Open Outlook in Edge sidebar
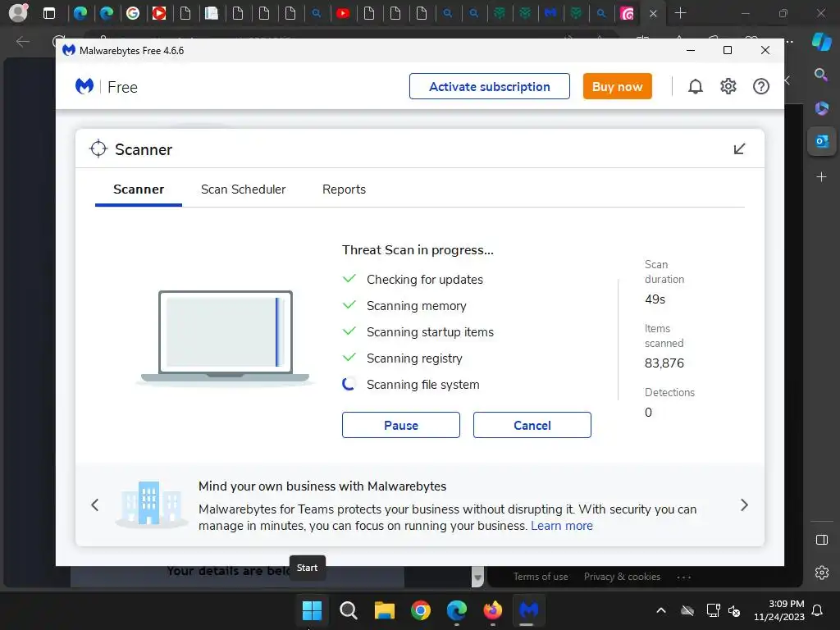Screen dimensions: 840x630 (x=821, y=141)
